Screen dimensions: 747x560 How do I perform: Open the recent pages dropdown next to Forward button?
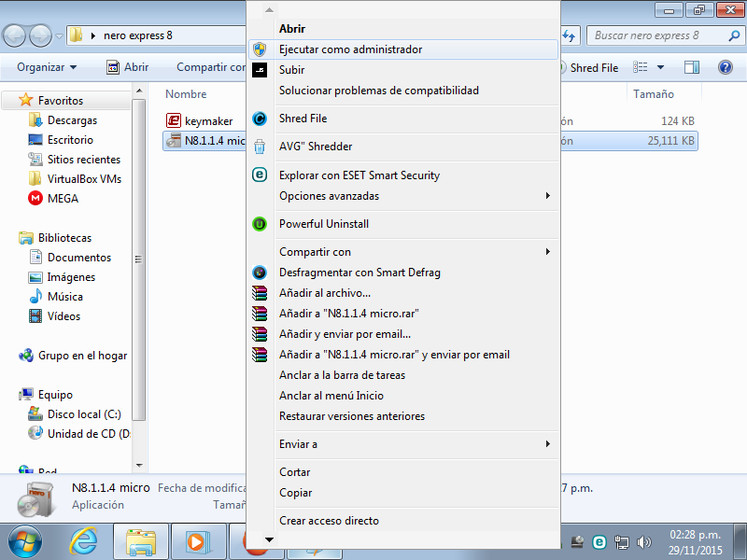click(x=59, y=36)
